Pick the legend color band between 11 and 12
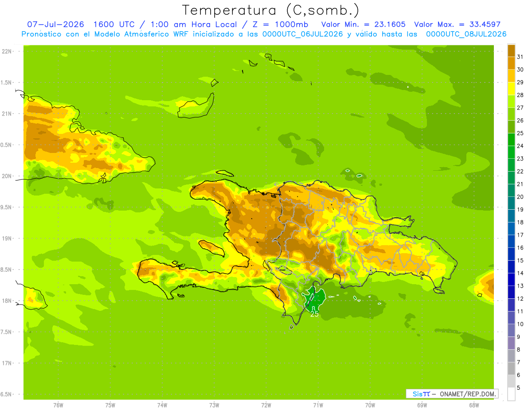 click(511, 305)
